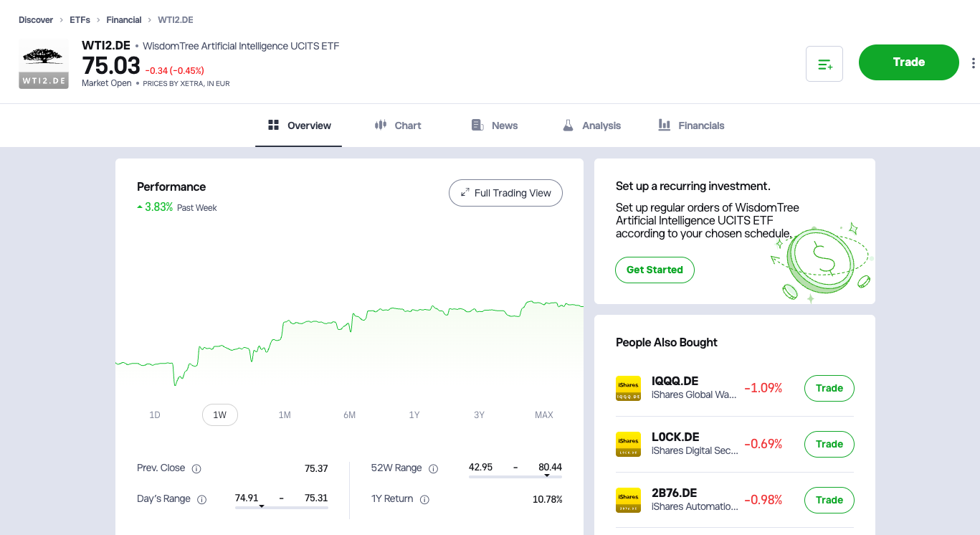Click the iShares logo beside IQQQ.DE

tap(628, 388)
